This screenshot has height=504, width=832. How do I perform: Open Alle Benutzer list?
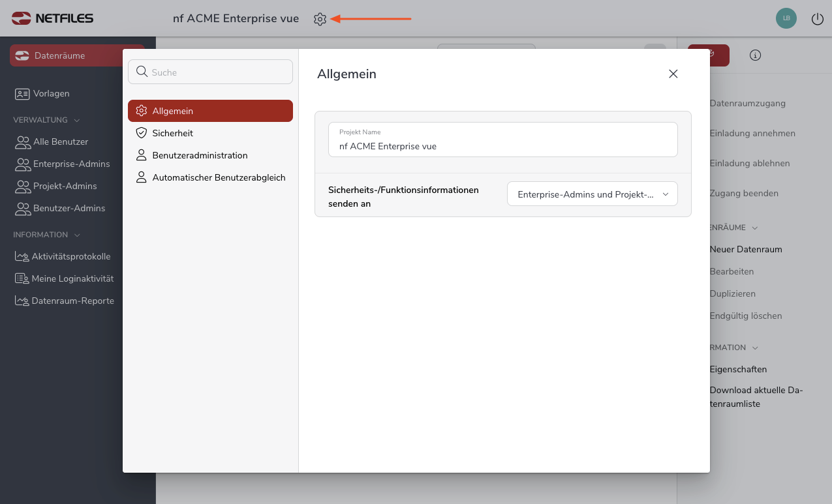(x=60, y=141)
